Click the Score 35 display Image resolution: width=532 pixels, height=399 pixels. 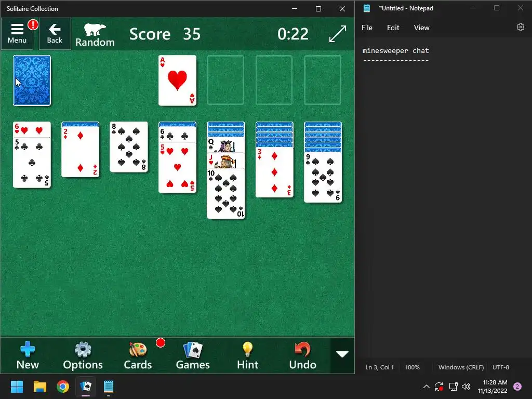(x=165, y=34)
